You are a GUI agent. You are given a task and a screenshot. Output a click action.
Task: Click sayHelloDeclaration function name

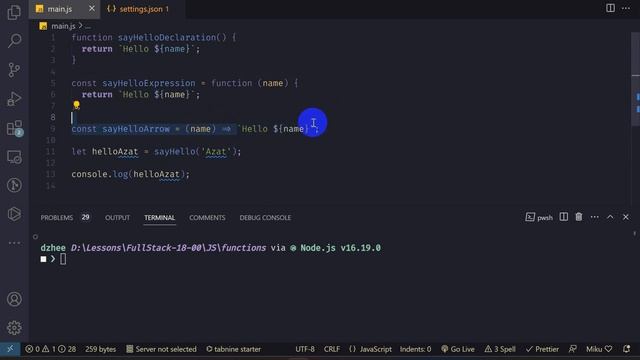[x=167, y=38]
